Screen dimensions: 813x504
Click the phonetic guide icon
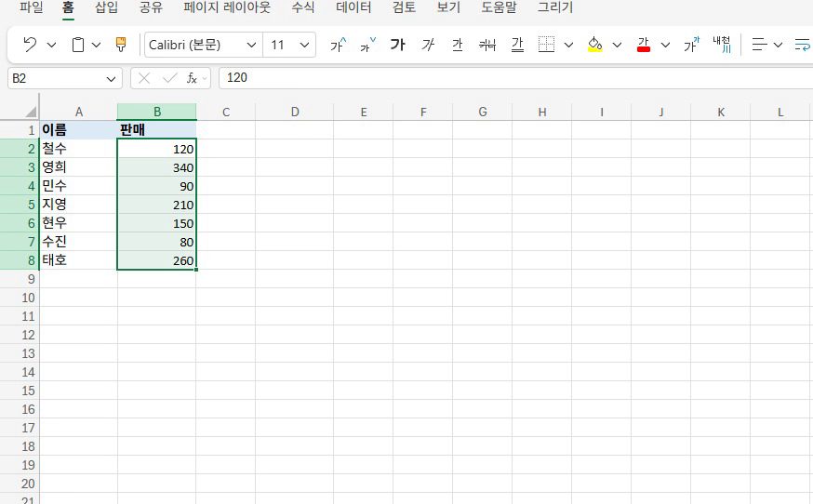[721, 45]
